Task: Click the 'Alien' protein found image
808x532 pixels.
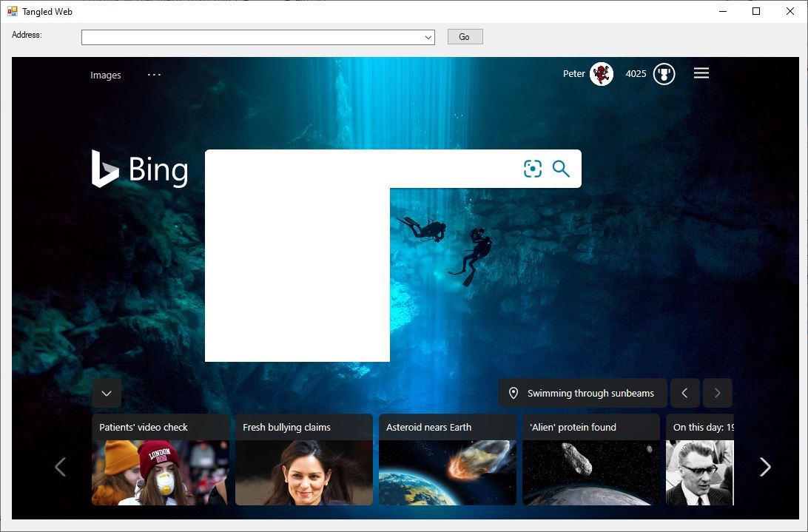Action: pyautogui.click(x=591, y=473)
